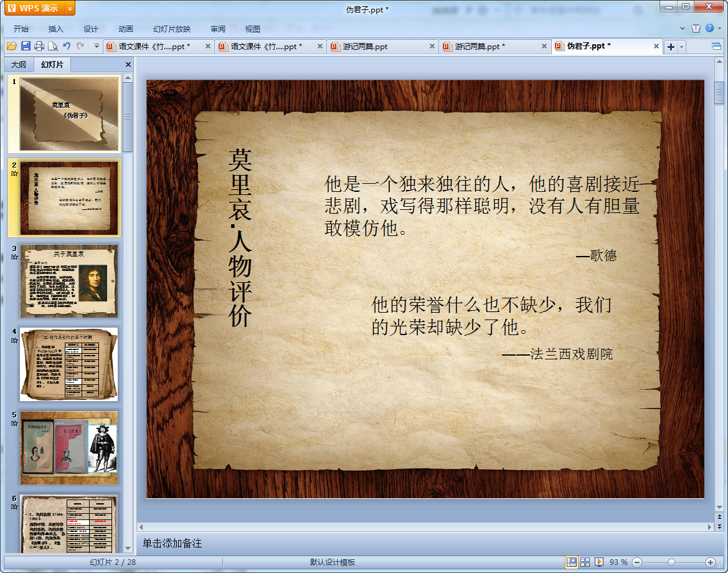Click the Redo arrow icon
Image resolution: width=728 pixels, height=573 pixels.
(80, 46)
